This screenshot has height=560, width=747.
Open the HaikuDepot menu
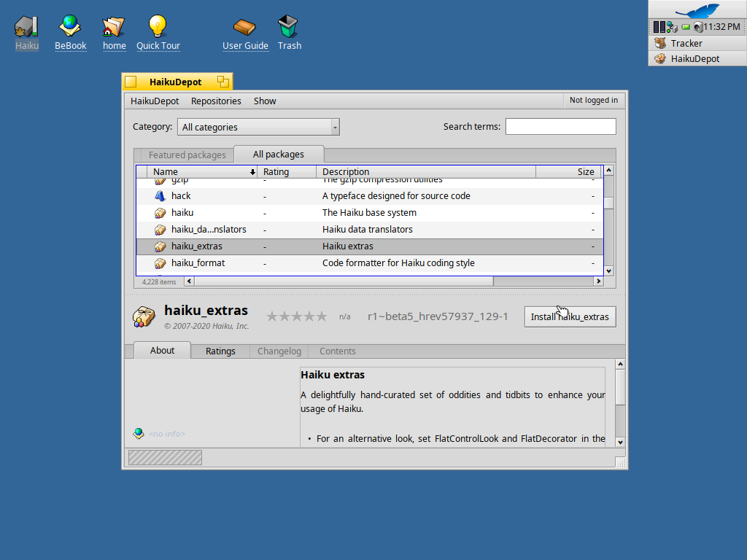[x=155, y=101]
